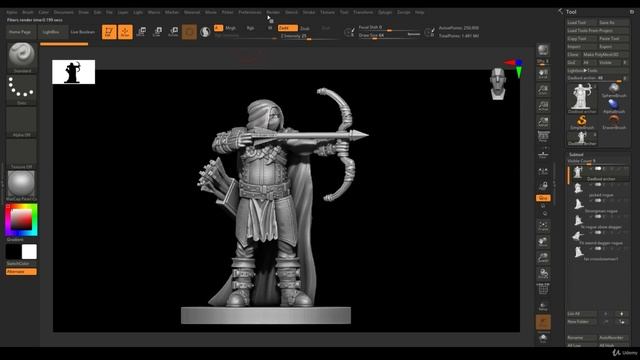Click Make PolyMesh3D button

(x=606, y=54)
